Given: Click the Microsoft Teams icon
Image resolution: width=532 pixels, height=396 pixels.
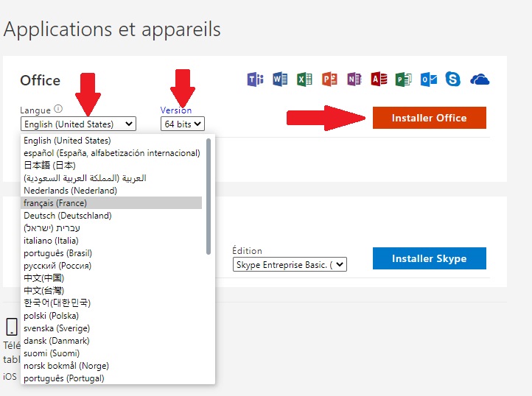Looking at the screenshot, I should tap(255, 79).
